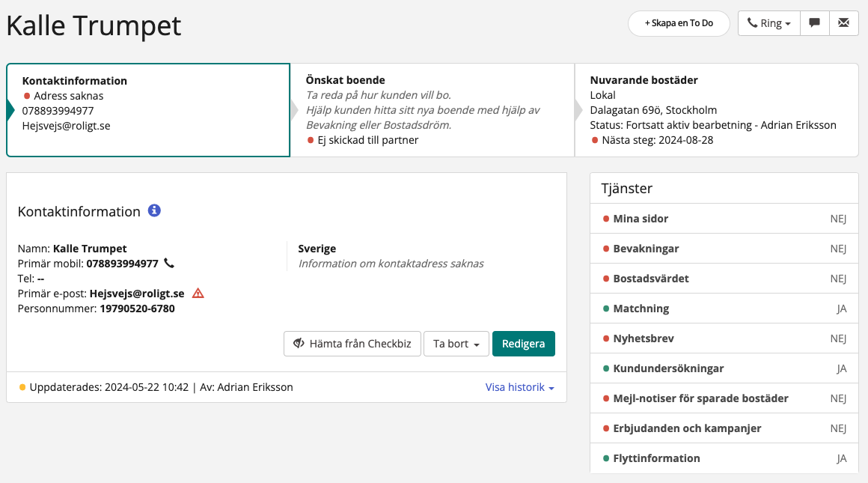Open the Nuvarande bostäder tab
The height and width of the screenshot is (483, 868).
pos(716,110)
